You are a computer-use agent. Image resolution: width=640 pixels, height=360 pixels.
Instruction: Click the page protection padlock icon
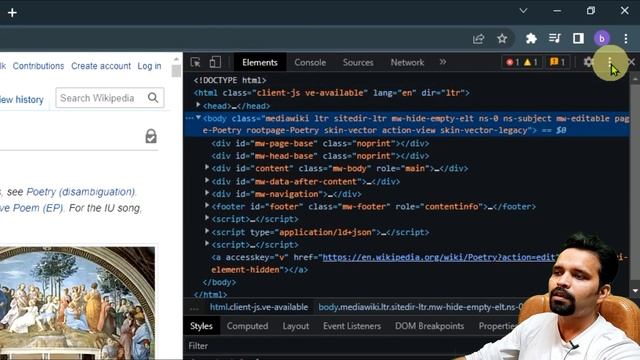[x=151, y=136]
